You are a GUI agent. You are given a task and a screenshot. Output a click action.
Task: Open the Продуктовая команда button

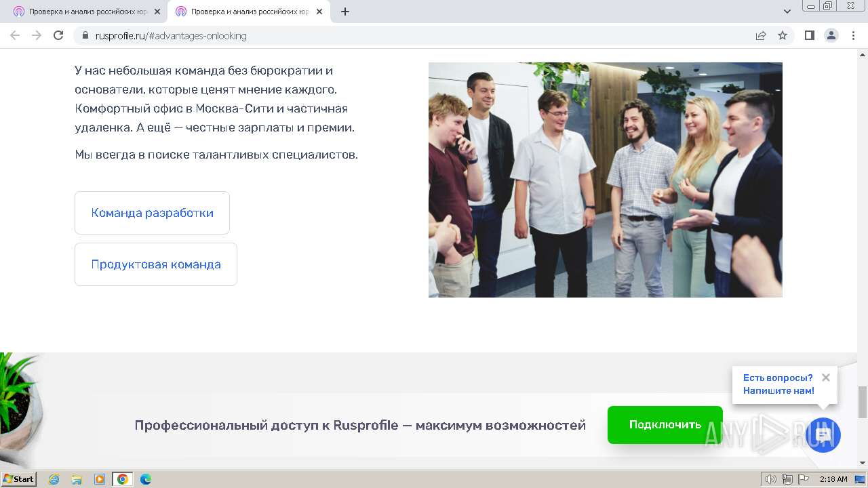pos(156,264)
